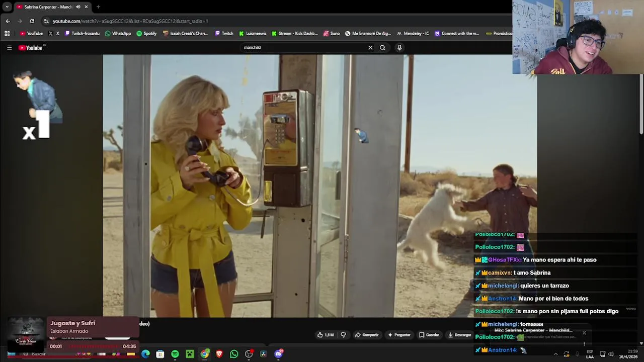Click the Descargar download button
The height and width of the screenshot is (362, 644).
point(459,335)
